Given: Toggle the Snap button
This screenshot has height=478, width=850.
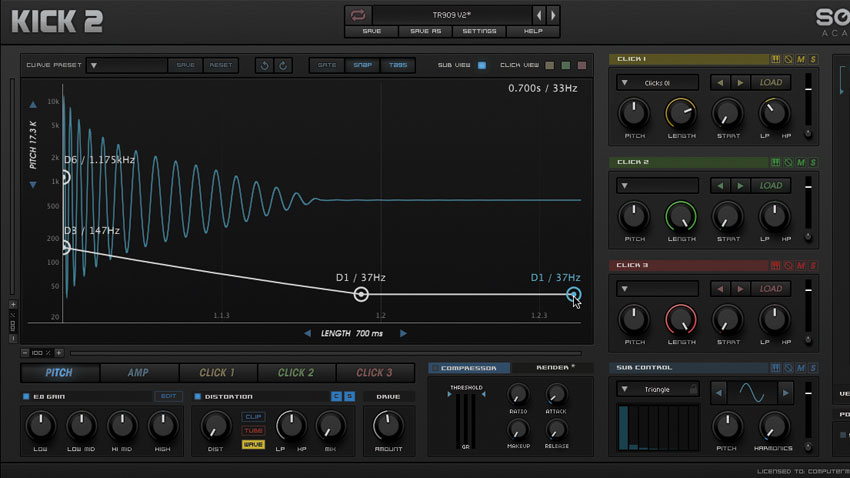Looking at the screenshot, I should pyautogui.click(x=363, y=65).
